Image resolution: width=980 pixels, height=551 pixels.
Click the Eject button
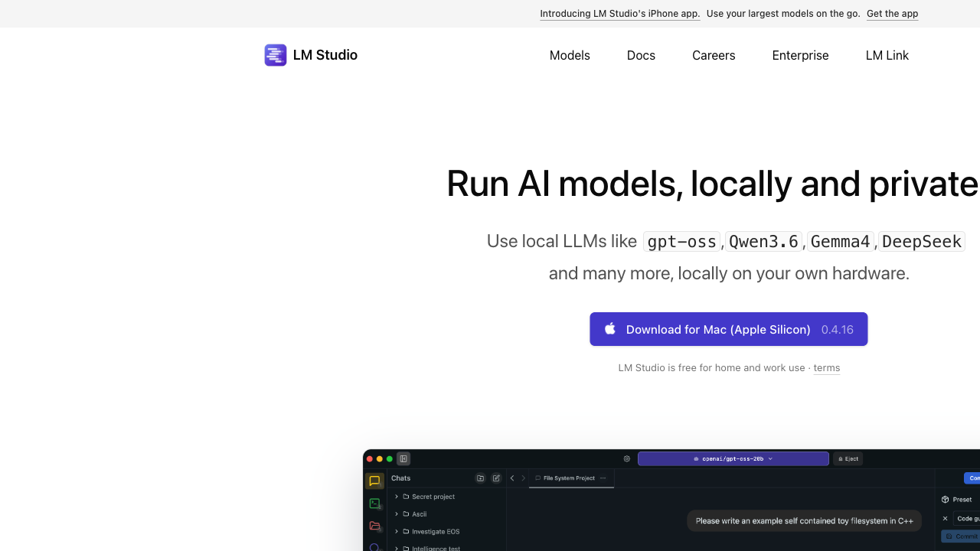pyautogui.click(x=848, y=459)
